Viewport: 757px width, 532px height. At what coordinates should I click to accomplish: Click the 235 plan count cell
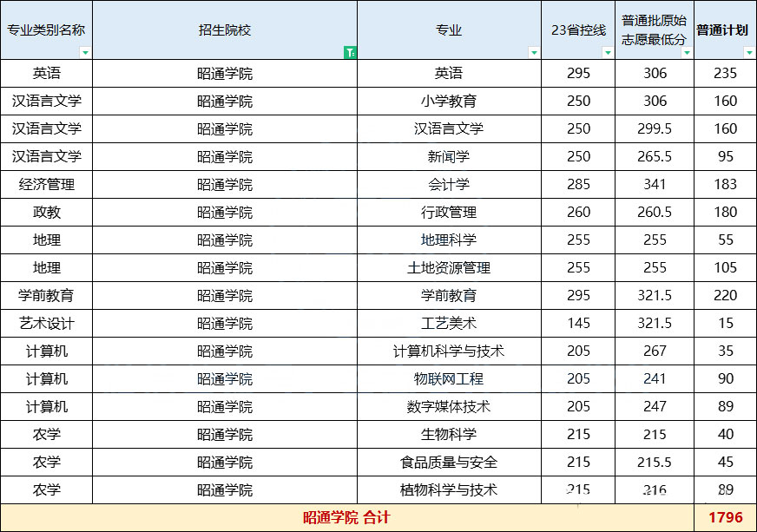point(726,74)
